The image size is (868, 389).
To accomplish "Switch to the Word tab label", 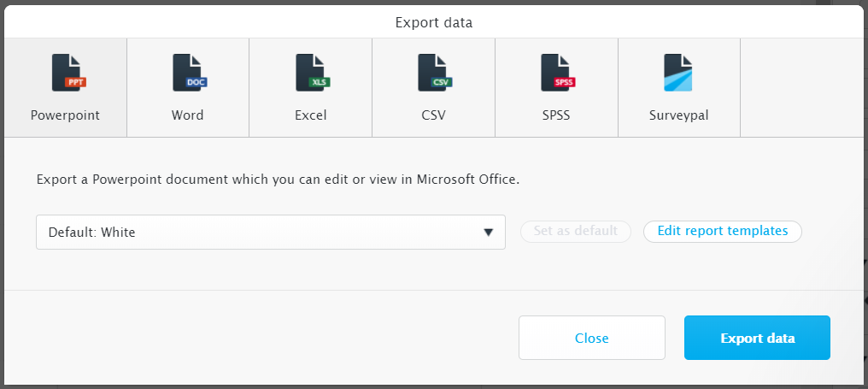I will (x=188, y=115).
